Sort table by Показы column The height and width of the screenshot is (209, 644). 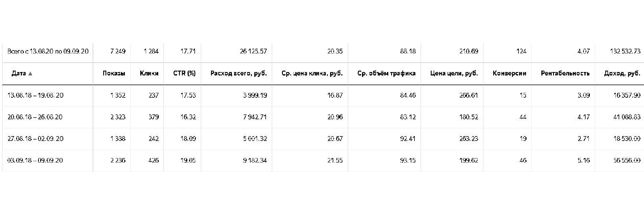114,73
